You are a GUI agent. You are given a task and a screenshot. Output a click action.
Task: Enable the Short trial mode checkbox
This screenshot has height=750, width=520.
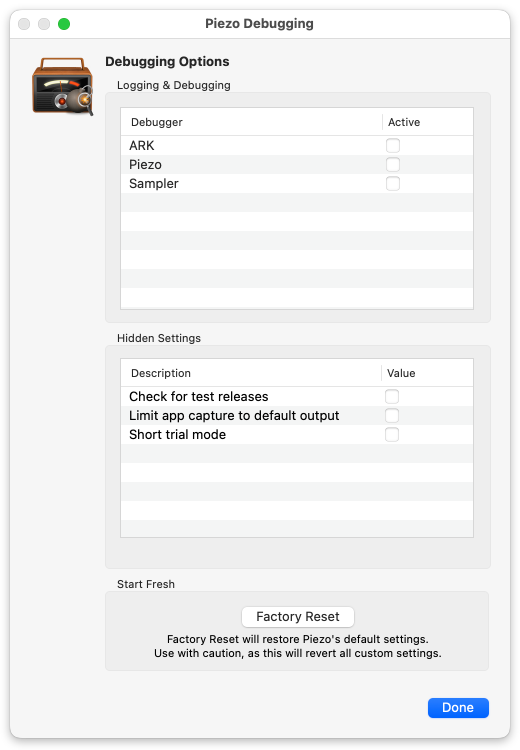(392, 435)
